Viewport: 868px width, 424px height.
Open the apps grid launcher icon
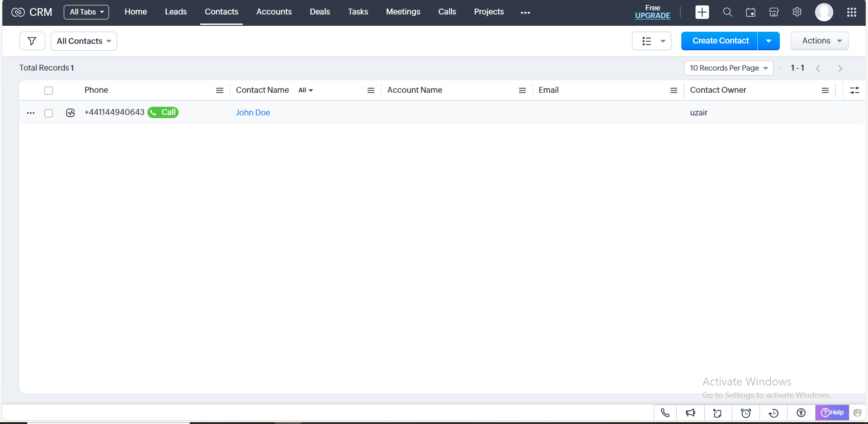851,12
